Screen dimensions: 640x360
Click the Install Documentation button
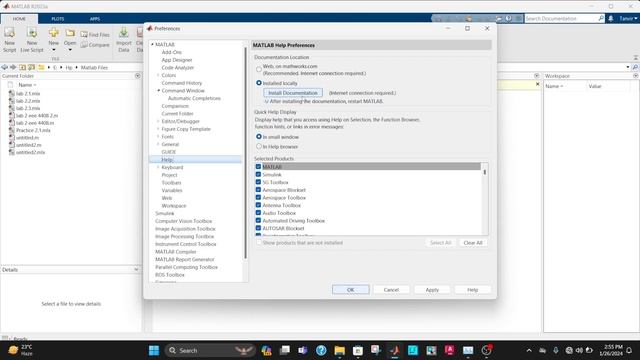[x=293, y=93]
